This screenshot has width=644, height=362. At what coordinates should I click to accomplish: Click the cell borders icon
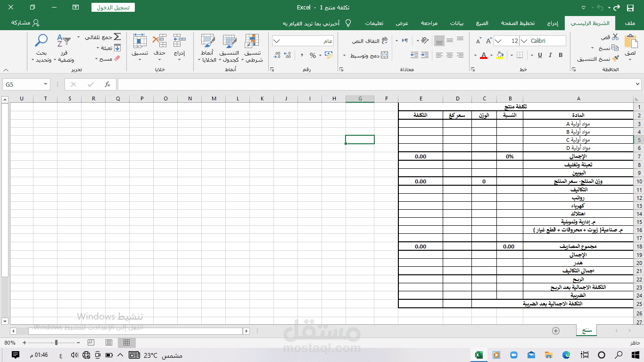(519, 55)
